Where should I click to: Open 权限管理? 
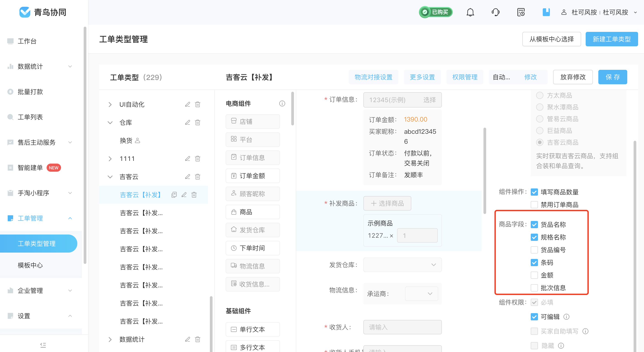pos(465,77)
